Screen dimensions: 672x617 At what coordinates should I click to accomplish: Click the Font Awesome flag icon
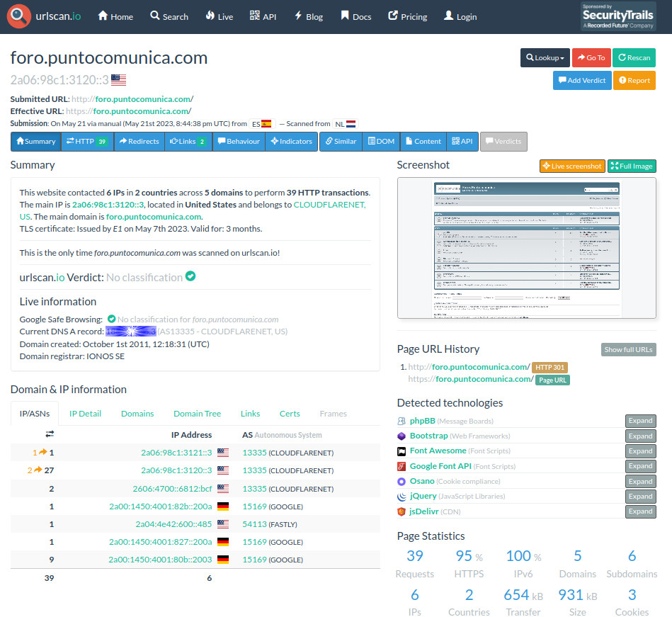click(x=402, y=451)
